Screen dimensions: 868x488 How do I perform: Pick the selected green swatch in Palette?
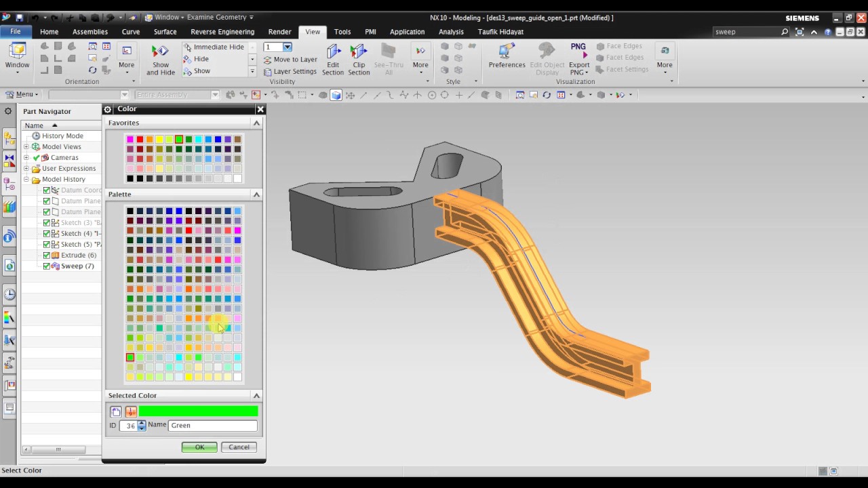(130, 357)
